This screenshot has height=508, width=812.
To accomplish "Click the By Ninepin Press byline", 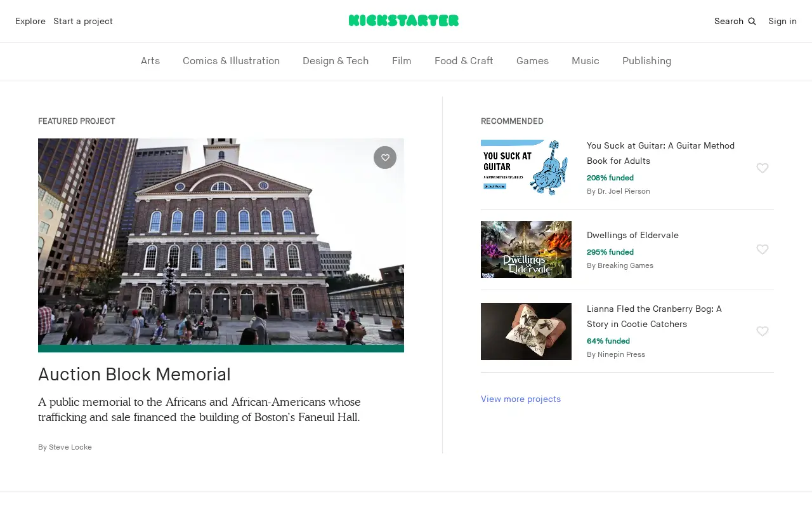I will tap(616, 354).
